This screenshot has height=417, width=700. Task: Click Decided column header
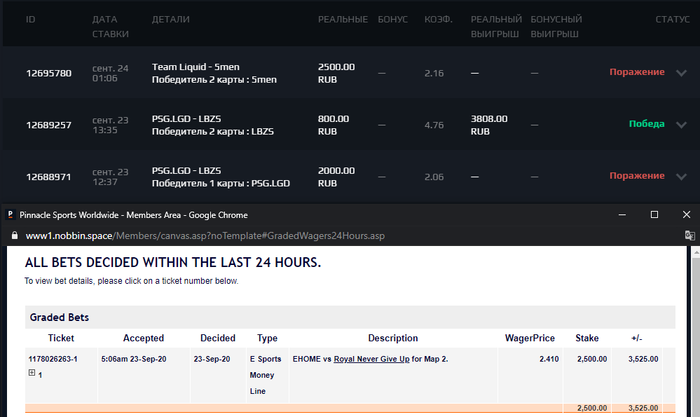tap(217, 338)
